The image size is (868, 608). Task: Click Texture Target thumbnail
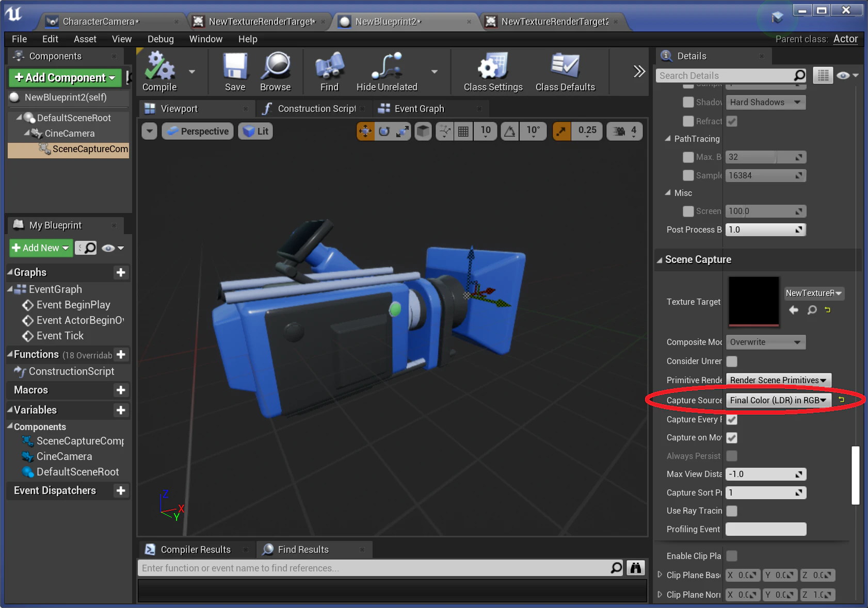point(753,301)
